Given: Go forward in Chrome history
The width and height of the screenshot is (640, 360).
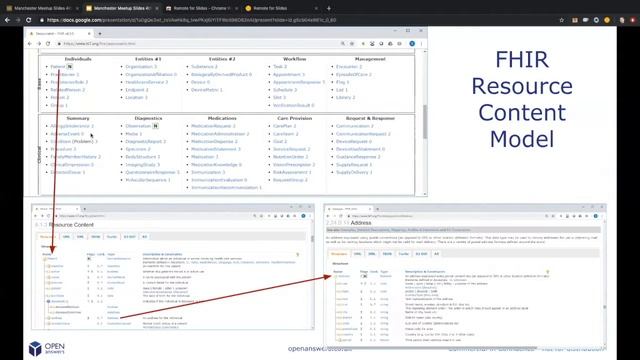Looking at the screenshot, I should pyautogui.click(x=18, y=20).
